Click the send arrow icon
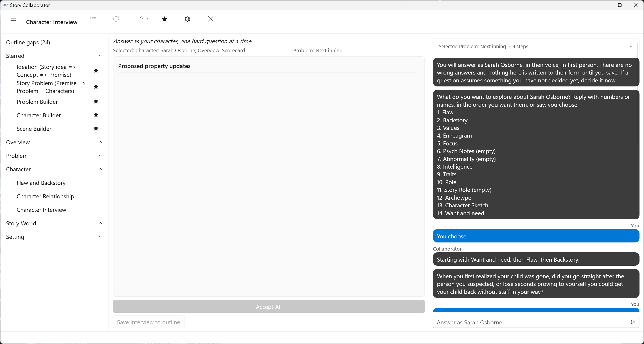Viewport: 644px width, 344px height. click(x=633, y=322)
